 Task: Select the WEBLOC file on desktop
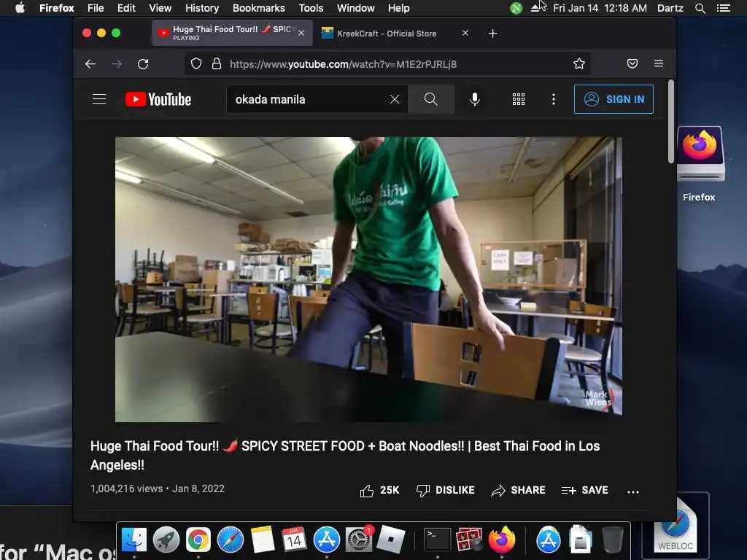[675, 526]
